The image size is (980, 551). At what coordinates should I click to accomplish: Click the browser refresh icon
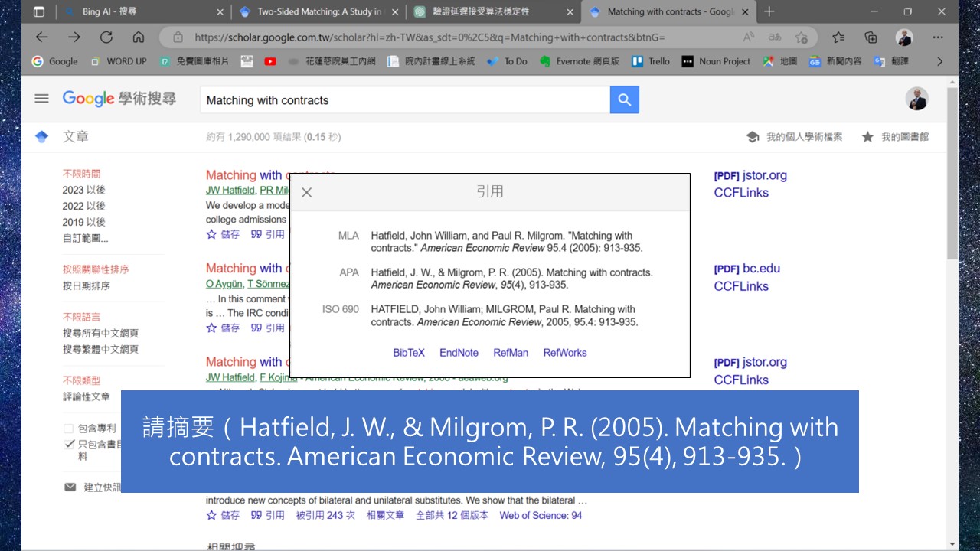pyautogui.click(x=106, y=37)
